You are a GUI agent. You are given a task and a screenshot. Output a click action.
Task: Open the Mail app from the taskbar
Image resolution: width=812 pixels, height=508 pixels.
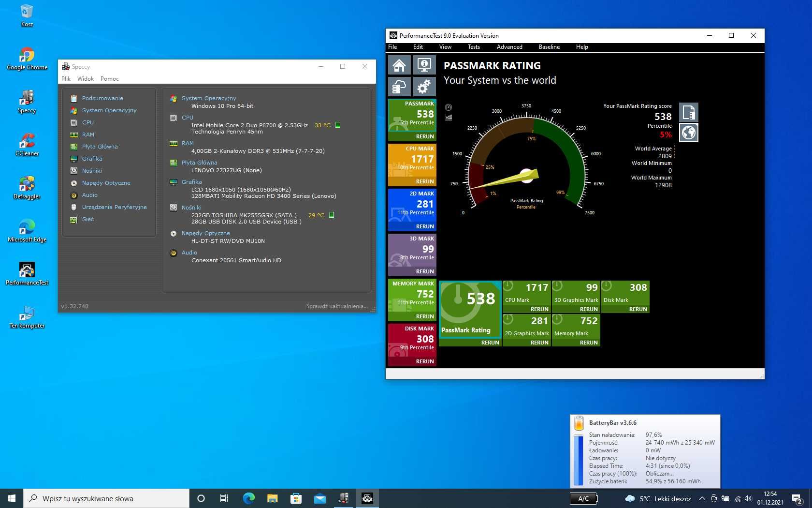pyautogui.click(x=319, y=498)
